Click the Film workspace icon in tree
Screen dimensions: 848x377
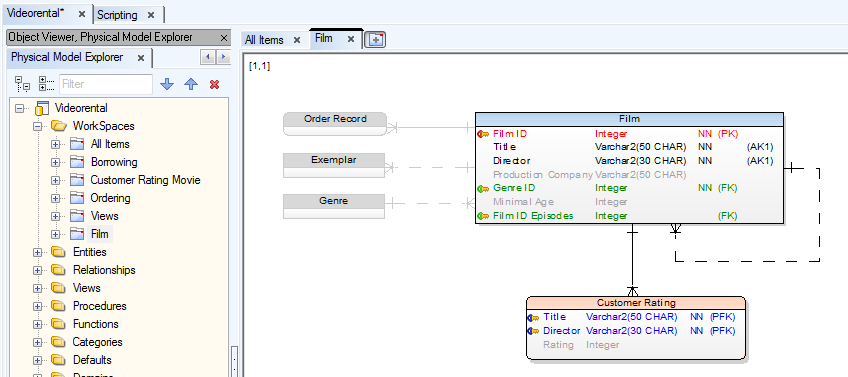(x=77, y=234)
